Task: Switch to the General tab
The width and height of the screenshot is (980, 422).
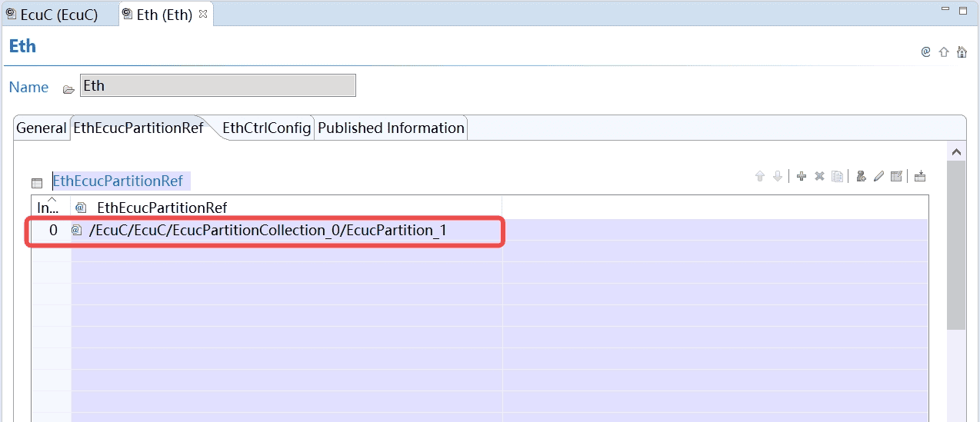Action: (42, 128)
